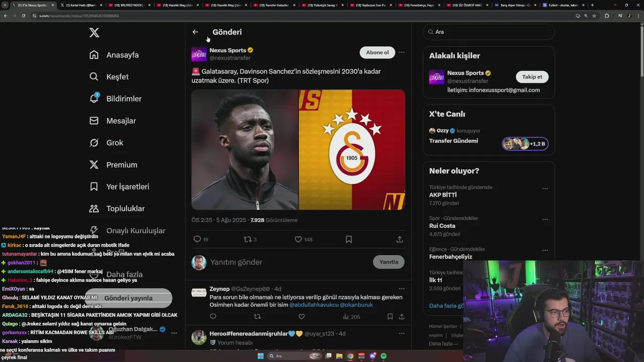Click the @abdullahkavukcu mention link
644x362 pixels.
(x=314, y=305)
